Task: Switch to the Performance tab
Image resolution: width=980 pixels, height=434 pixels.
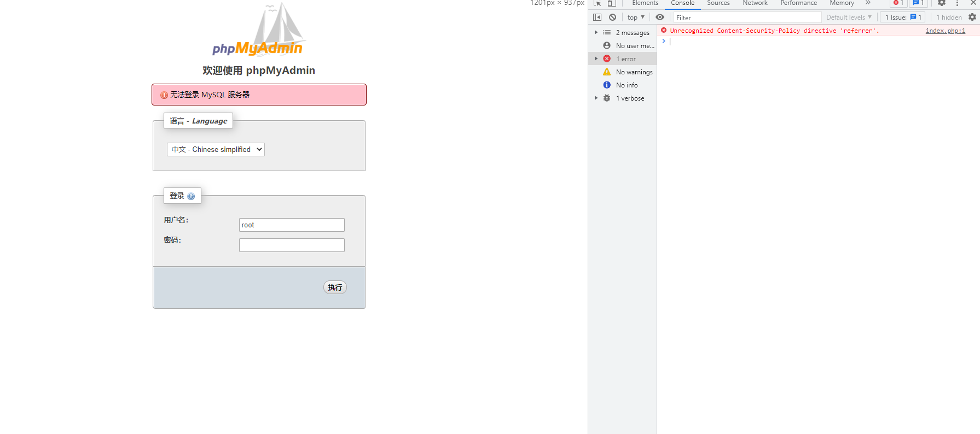Action: 798,3
